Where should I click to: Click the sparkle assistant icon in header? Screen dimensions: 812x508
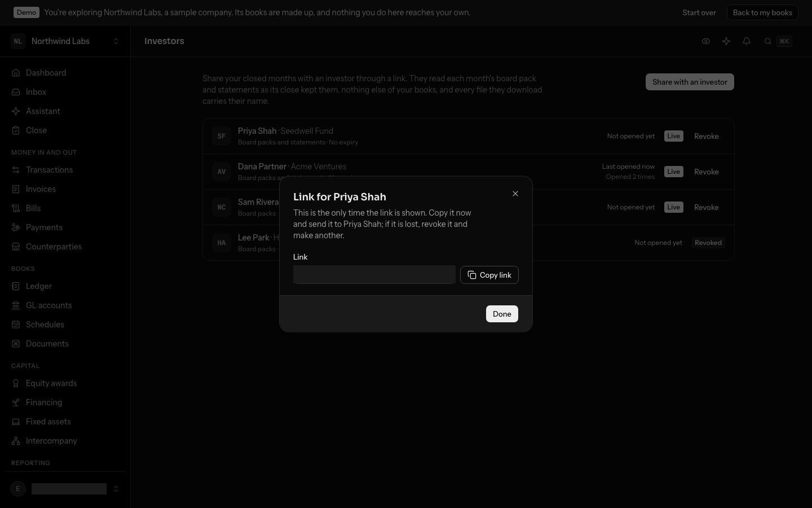click(726, 41)
